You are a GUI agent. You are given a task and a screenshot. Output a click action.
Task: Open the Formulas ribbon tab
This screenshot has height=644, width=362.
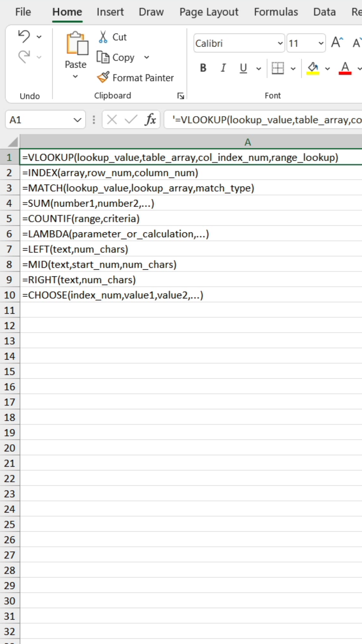[276, 12]
